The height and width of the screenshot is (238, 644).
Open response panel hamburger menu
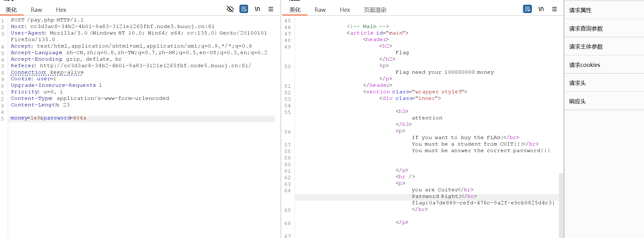point(554,9)
